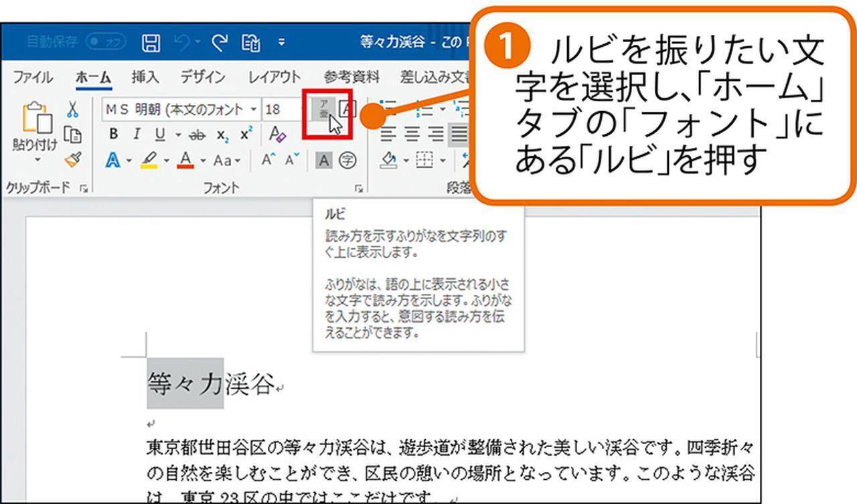This screenshot has height=504, width=857.
Task: Decrease font size with the shrink font icon
Action: (293, 161)
